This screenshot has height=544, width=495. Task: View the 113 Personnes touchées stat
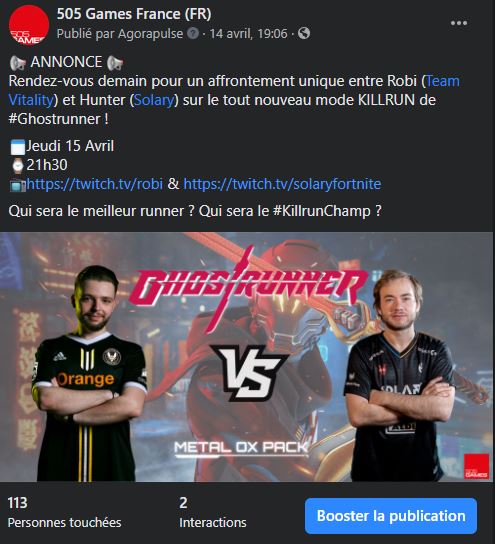pos(65,512)
